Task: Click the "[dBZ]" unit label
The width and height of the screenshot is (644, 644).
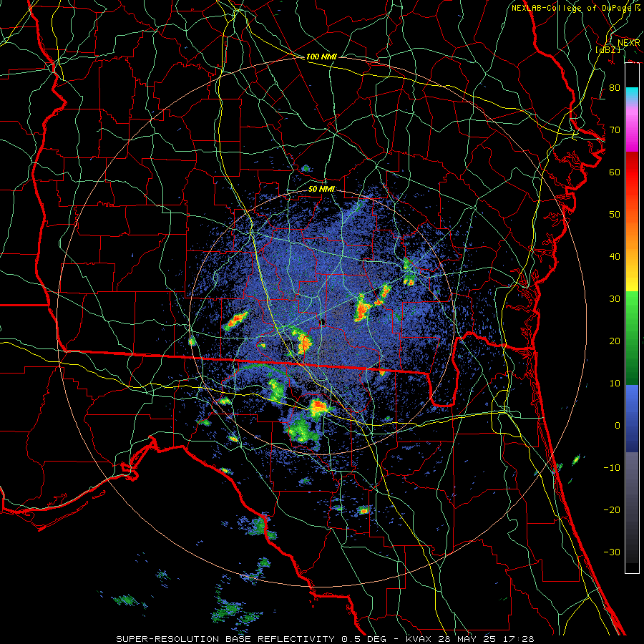Action: (608, 49)
